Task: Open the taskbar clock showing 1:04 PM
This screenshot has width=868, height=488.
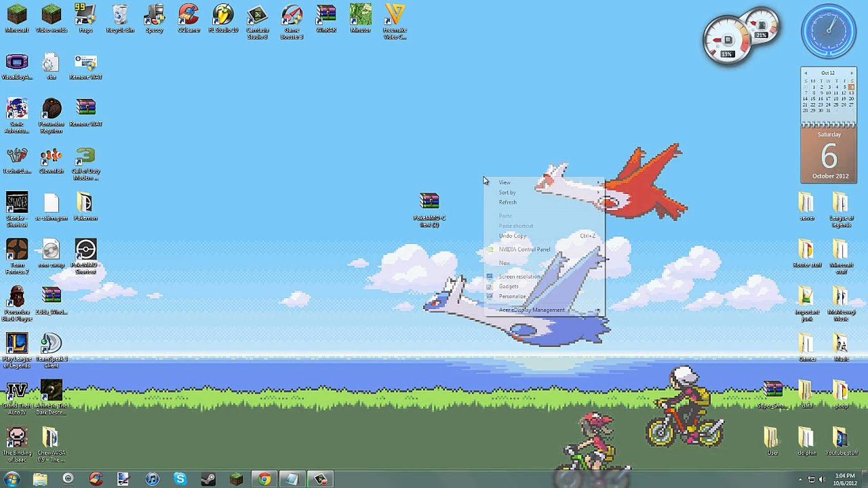Action: pos(844,479)
